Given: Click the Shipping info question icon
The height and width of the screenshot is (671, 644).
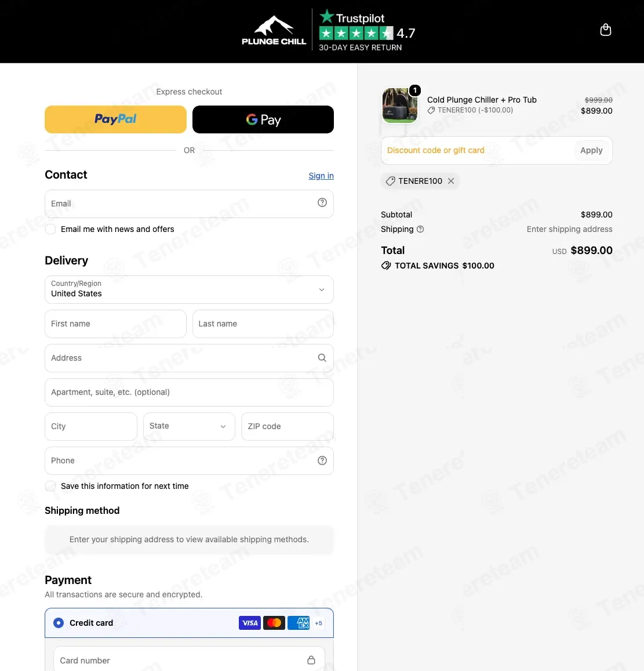Looking at the screenshot, I should pos(420,230).
